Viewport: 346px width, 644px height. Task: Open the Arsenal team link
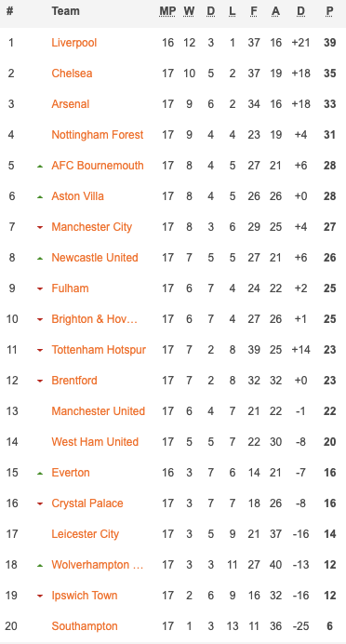70,104
